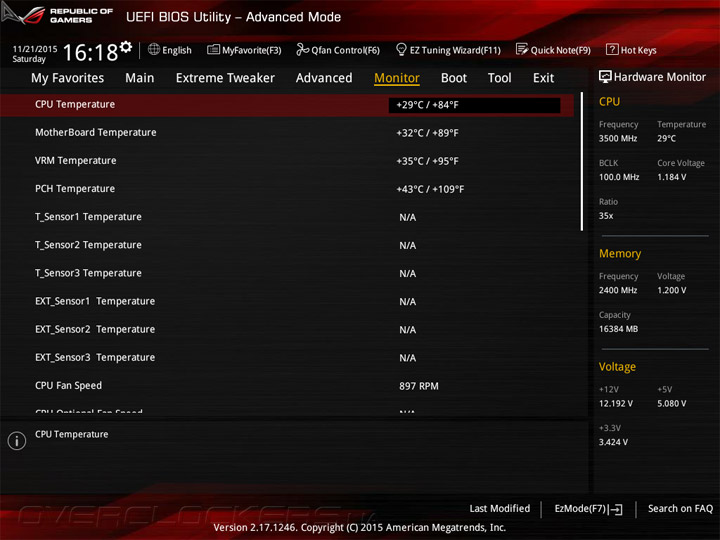
Task: Select T_Sensor1 Temperature row
Action: click(x=287, y=217)
